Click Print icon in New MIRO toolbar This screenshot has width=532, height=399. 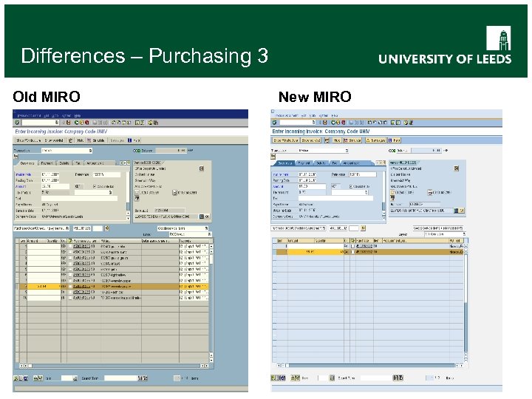click(351, 123)
